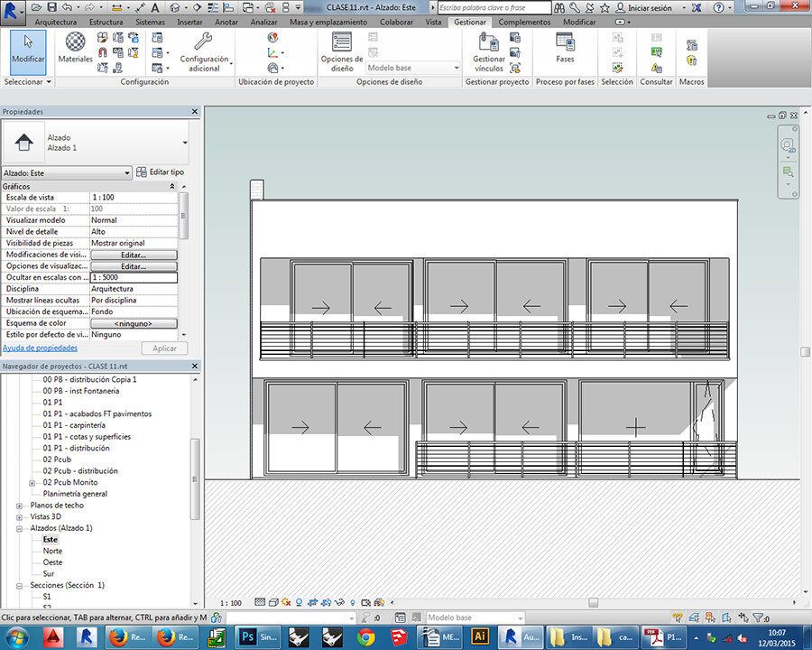Image resolution: width=812 pixels, height=650 pixels.
Task: Expand the Vistas 3D tree node
Action: click(20, 516)
